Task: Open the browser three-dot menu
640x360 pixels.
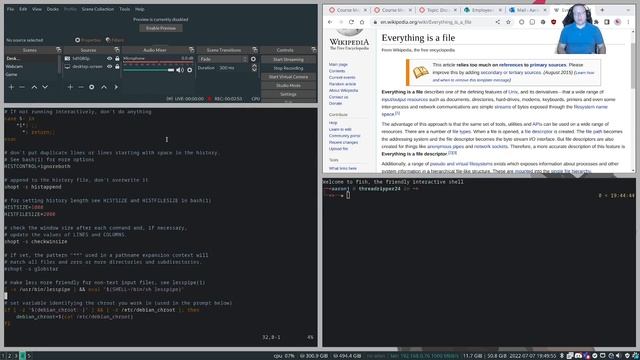Action: coord(629,22)
